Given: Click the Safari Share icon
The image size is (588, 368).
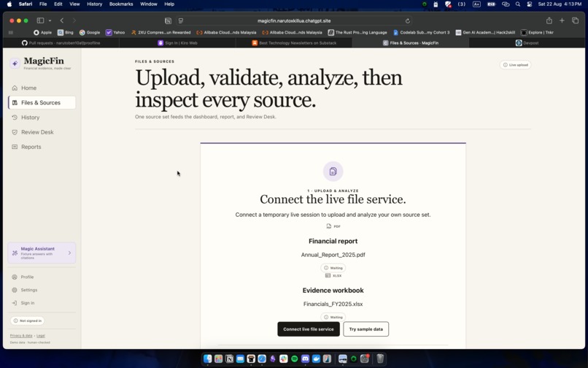Looking at the screenshot, I should (x=549, y=20).
